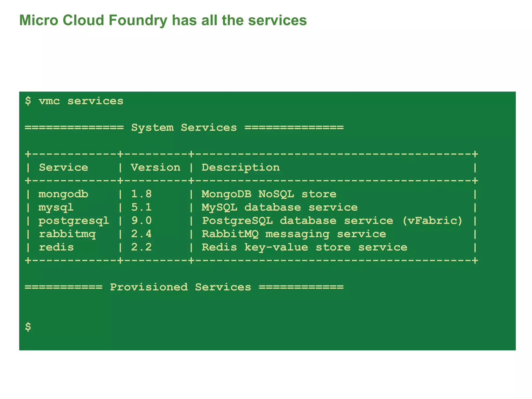Click postgresql version '9.0'

point(142,221)
